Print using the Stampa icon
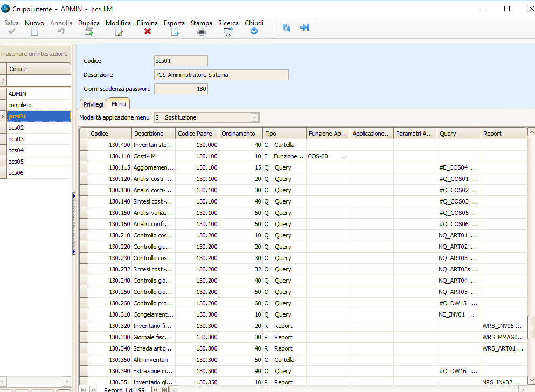 (x=201, y=31)
